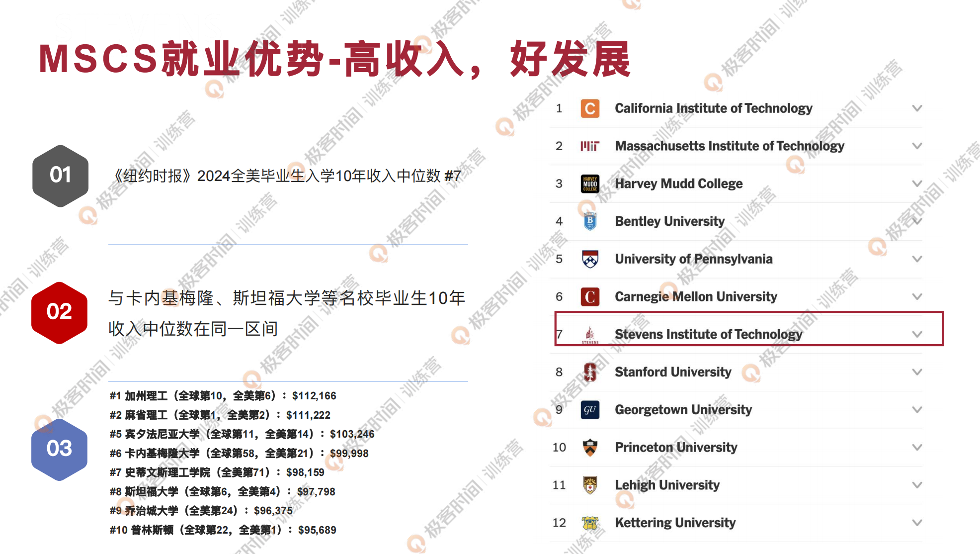
Task: Expand the California Institute of Technology row
Action: [917, 108]
